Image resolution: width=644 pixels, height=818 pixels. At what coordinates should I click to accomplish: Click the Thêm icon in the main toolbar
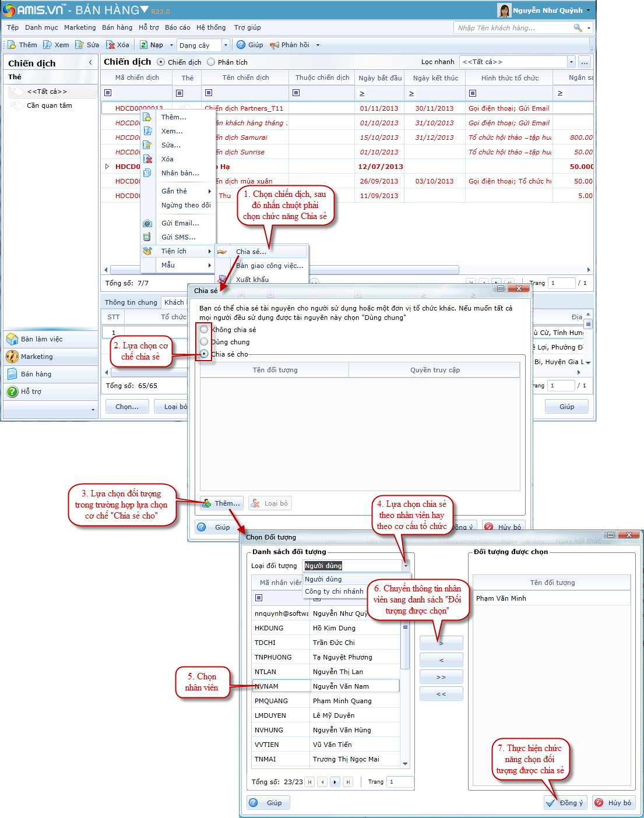click(x=12, y=45)
